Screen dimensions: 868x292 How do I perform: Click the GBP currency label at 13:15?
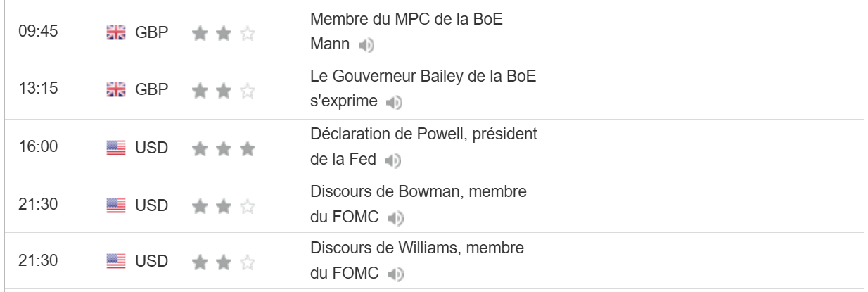pyautogui.click(x=152, y=89)
